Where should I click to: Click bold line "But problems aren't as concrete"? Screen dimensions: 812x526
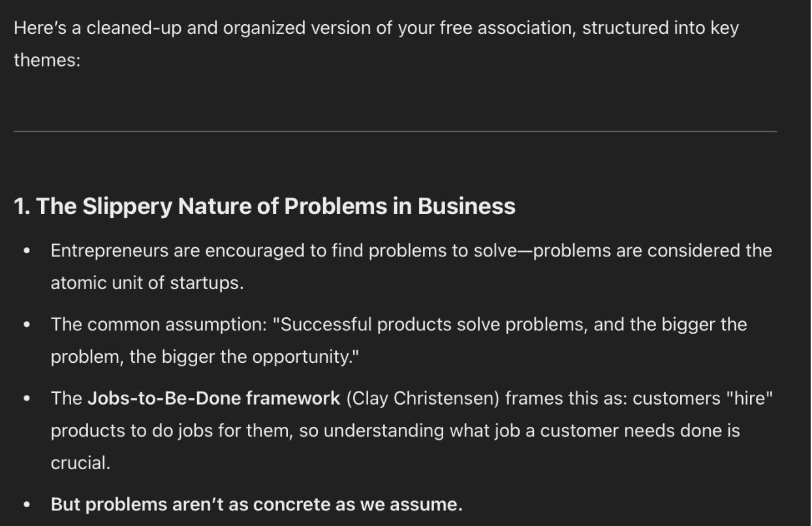(257, 505)
